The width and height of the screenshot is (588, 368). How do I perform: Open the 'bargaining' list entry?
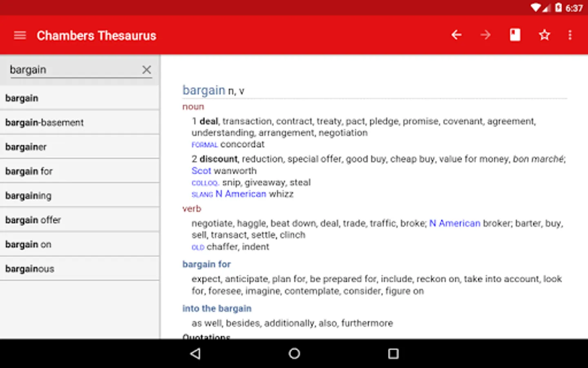[80, 195]
